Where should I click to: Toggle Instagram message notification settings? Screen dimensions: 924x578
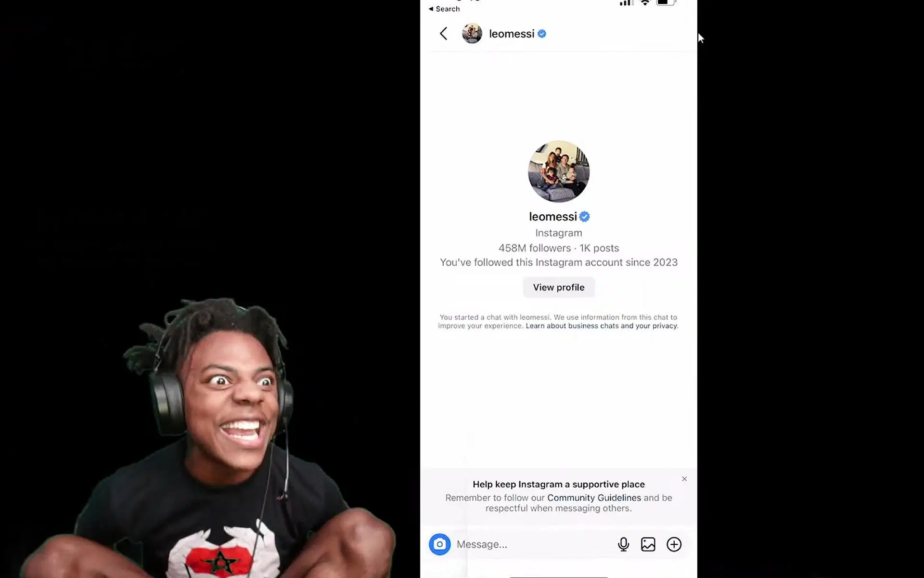click(x=511, y=33)
